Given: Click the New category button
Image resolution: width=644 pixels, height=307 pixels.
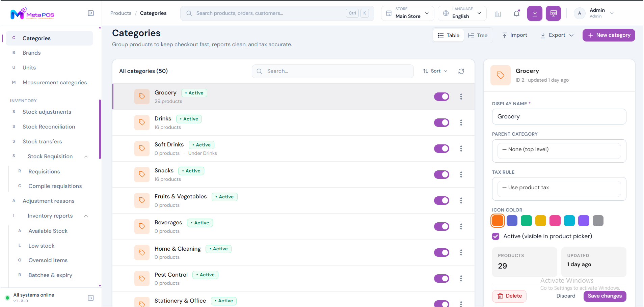Looking at the screenshot, I should pos(609,35).
